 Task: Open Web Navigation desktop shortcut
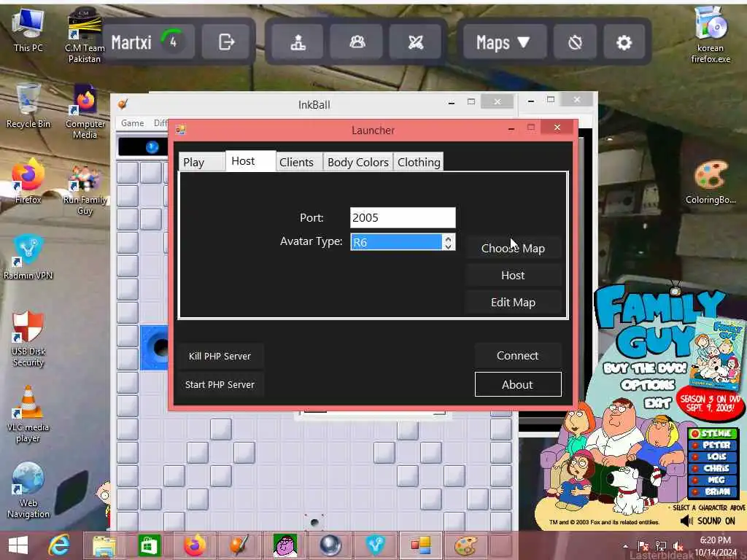tap(28, 491)
